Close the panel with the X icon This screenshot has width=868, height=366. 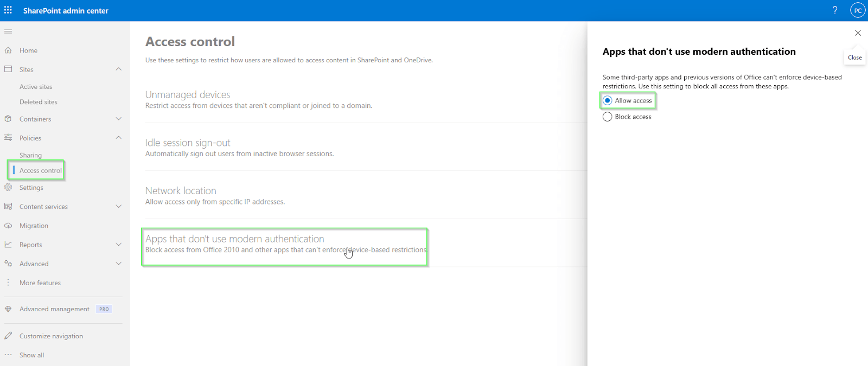[858, 33]
